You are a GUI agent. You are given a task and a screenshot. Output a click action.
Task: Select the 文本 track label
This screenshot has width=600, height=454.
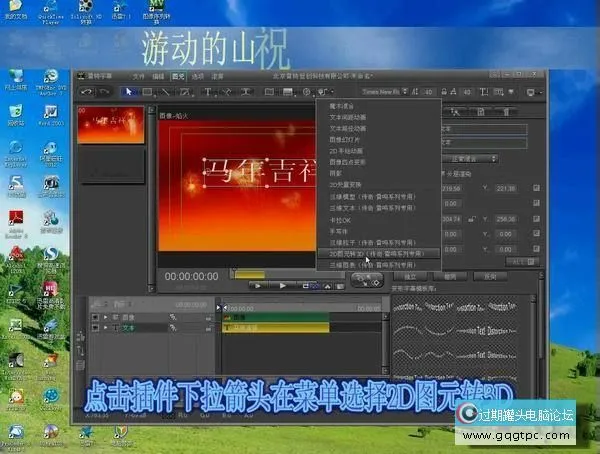(x=128, y=328)
